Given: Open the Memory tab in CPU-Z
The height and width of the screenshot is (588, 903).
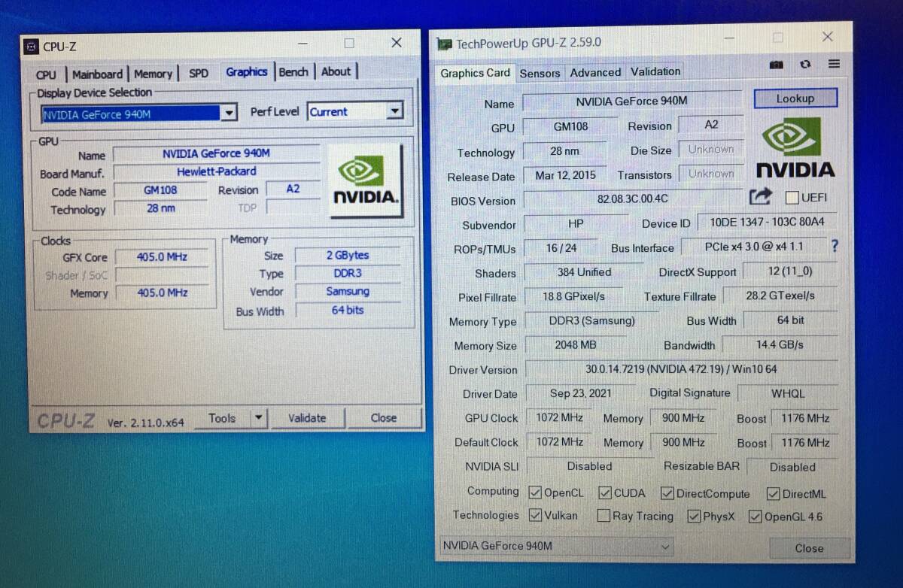Looking at the screenshot, I should (x=153, y=74).
